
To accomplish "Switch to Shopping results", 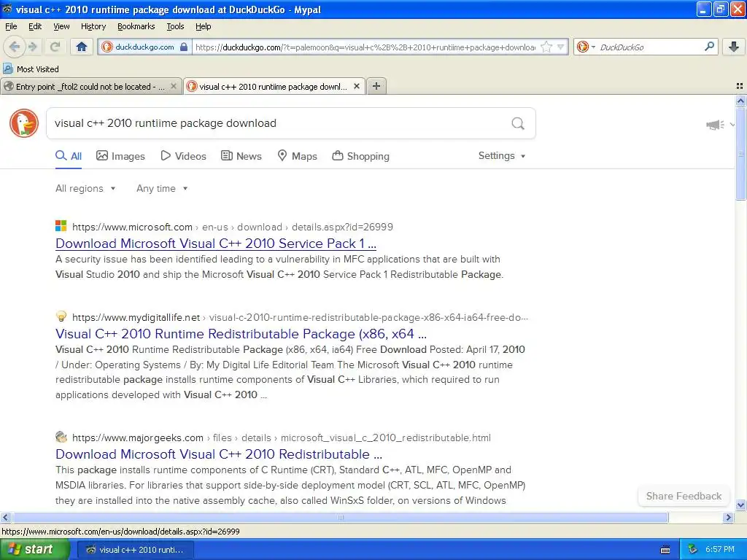I will tap(360, 156).
